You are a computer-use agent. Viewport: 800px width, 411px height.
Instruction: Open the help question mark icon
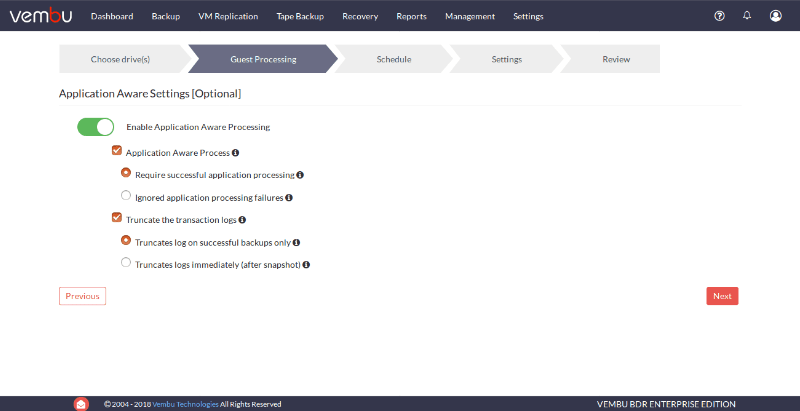tap(719, 16)
